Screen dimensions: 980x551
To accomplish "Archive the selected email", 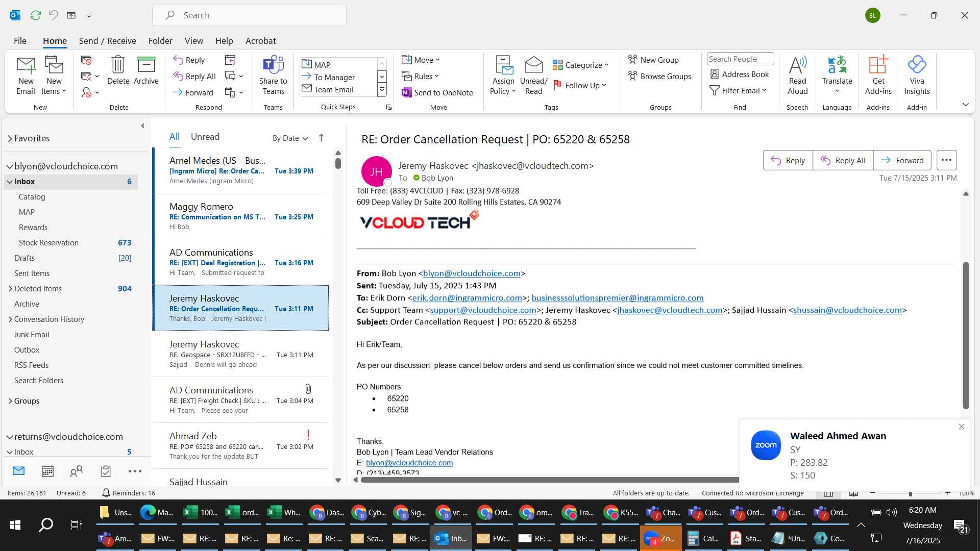I will coord(146,70).
